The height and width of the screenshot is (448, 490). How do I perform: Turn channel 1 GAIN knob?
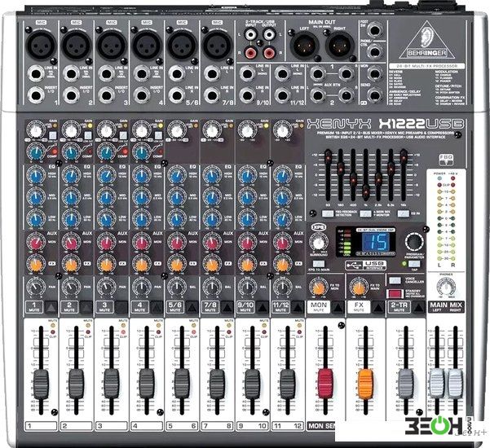[36, 130]
